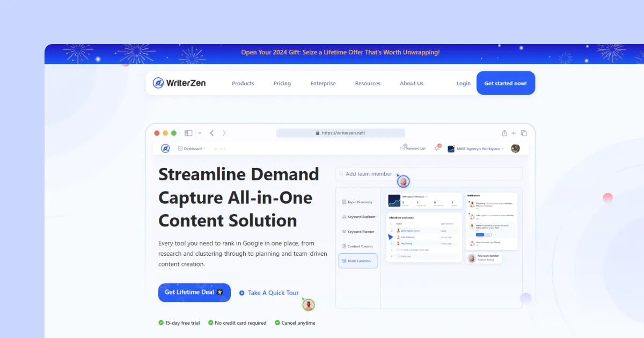Viewport: 644px width, 338px height.
Task: Start the Take A Quick Tour link
Action: click(269, 293)
